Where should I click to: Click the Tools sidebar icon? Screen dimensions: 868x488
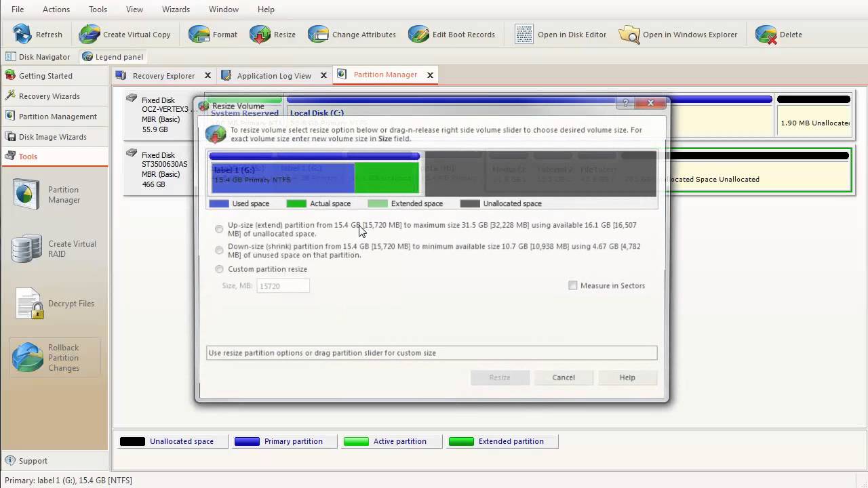pos(10,156)
